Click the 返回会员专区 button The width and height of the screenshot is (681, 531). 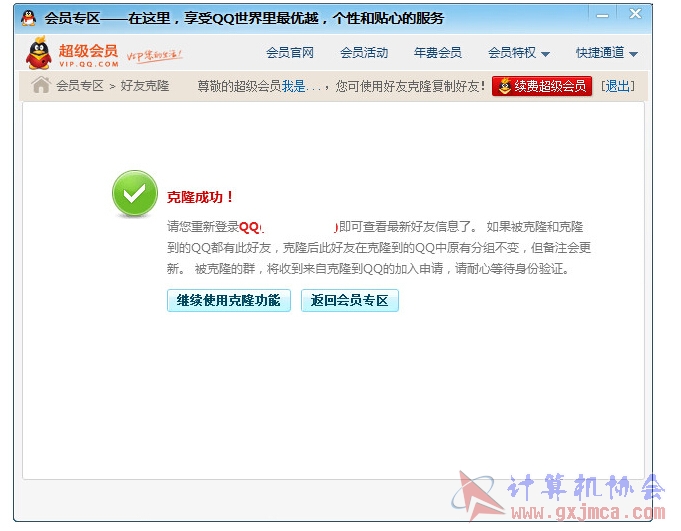coord(350,300)
